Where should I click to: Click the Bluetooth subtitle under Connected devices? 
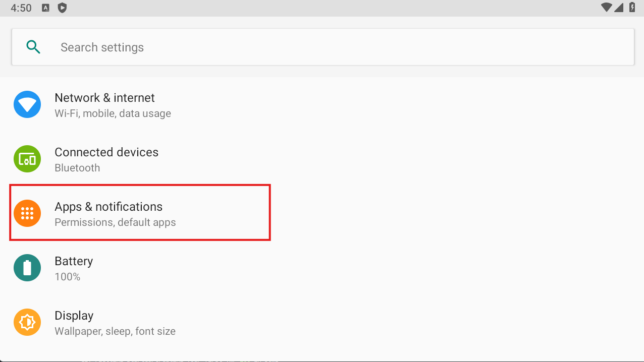point(77,167)
